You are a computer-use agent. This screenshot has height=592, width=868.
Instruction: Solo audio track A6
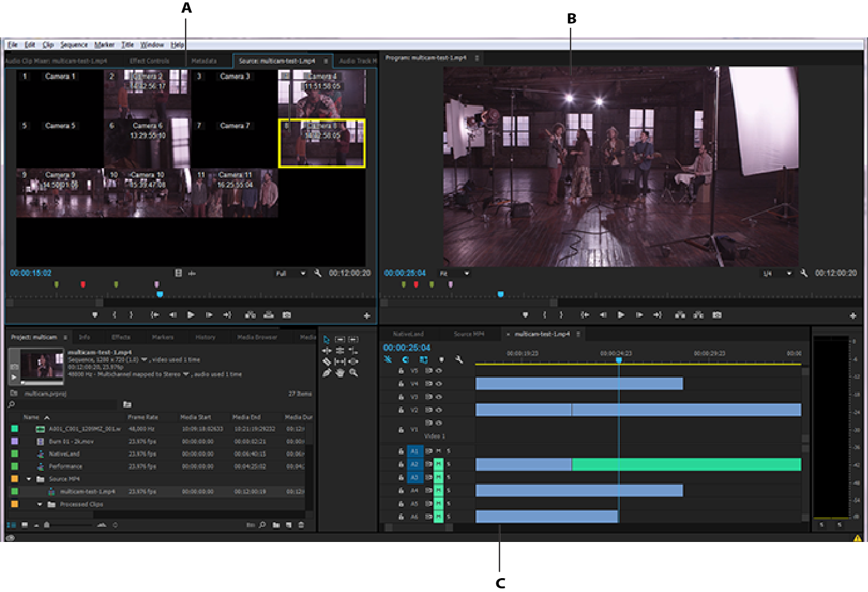[449, 516]
